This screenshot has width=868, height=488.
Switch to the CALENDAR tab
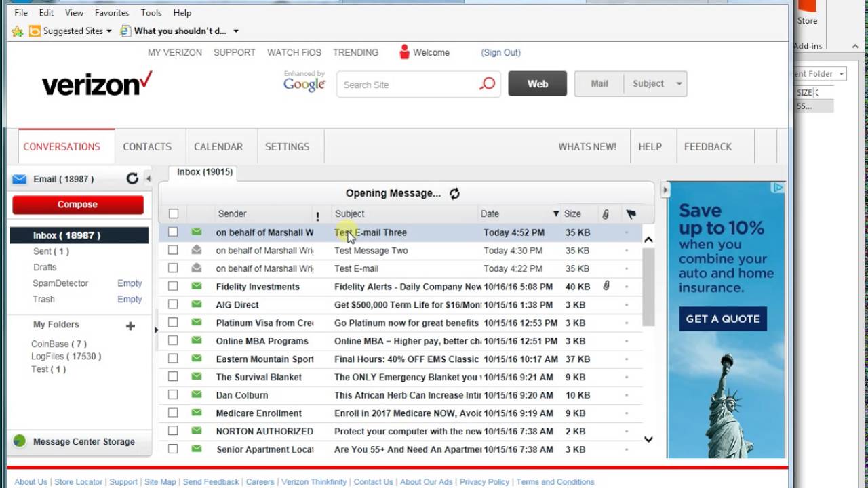[x=218, y=146]
